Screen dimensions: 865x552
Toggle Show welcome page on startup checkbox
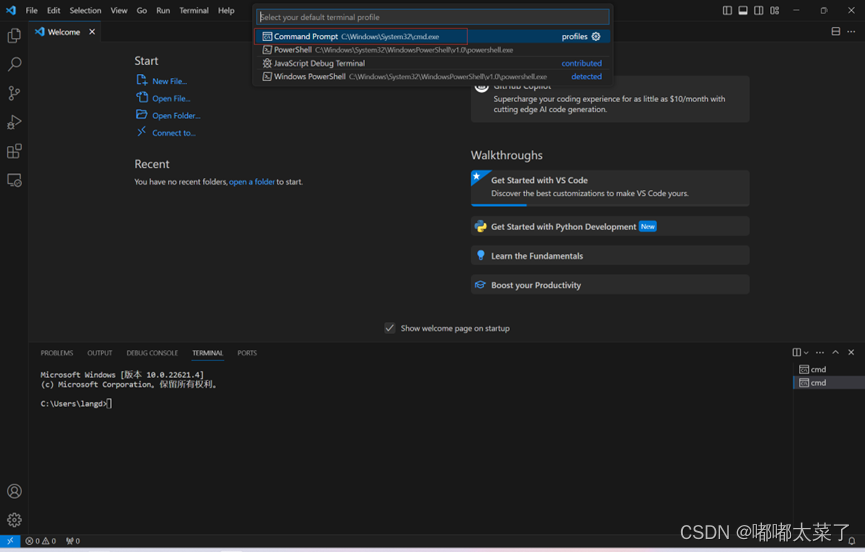click(x=389, y=328)
